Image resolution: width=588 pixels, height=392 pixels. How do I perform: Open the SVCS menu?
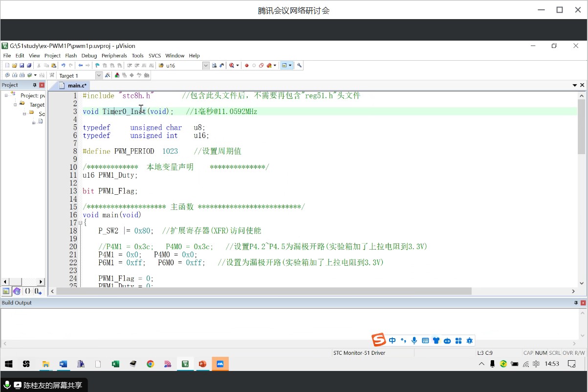(154, 56)
